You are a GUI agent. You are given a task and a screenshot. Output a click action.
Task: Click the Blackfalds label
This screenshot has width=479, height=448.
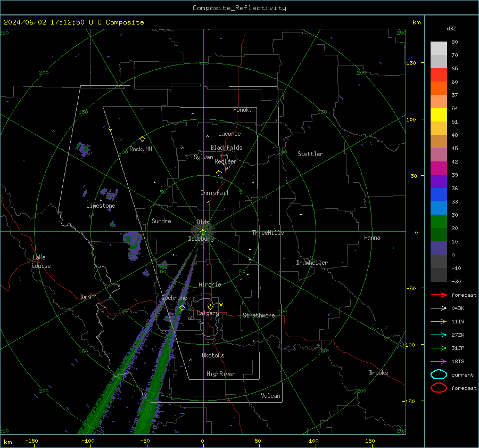(x=226, y=148)
